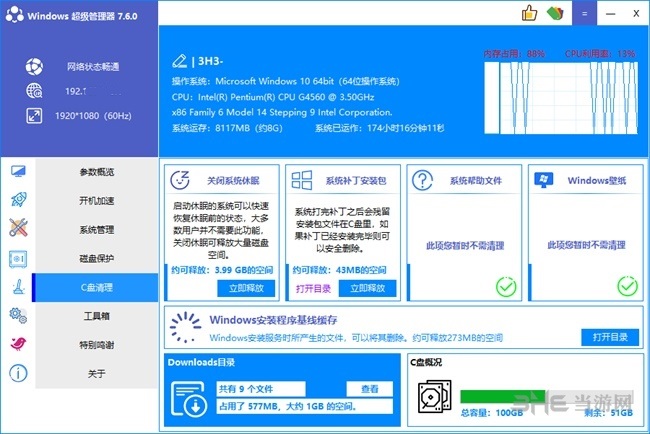Click the 共有 9 个文件 field

click(261, 389)
